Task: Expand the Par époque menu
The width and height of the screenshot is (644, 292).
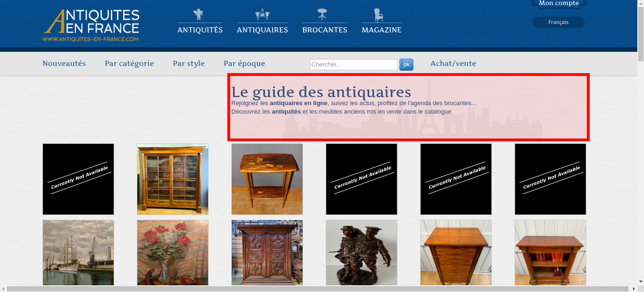Action: click(x=244, y=63)
